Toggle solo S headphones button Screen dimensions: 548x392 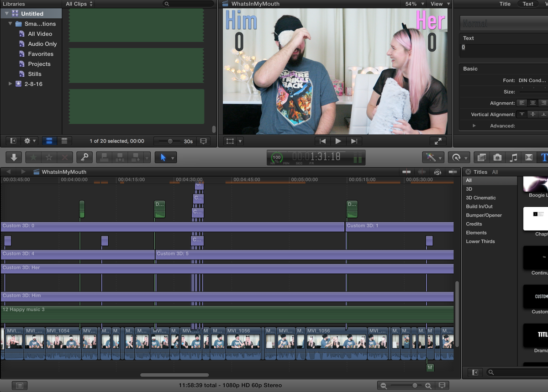coord(437,172)
